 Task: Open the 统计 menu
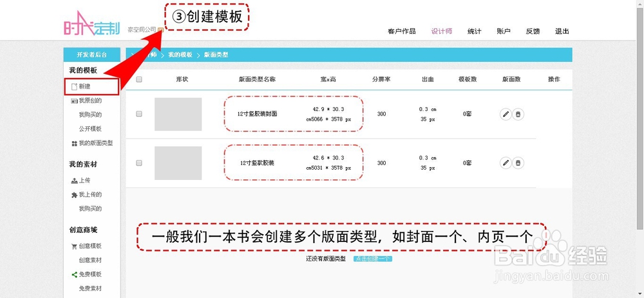pyautogui.click(x=475, y=31)
